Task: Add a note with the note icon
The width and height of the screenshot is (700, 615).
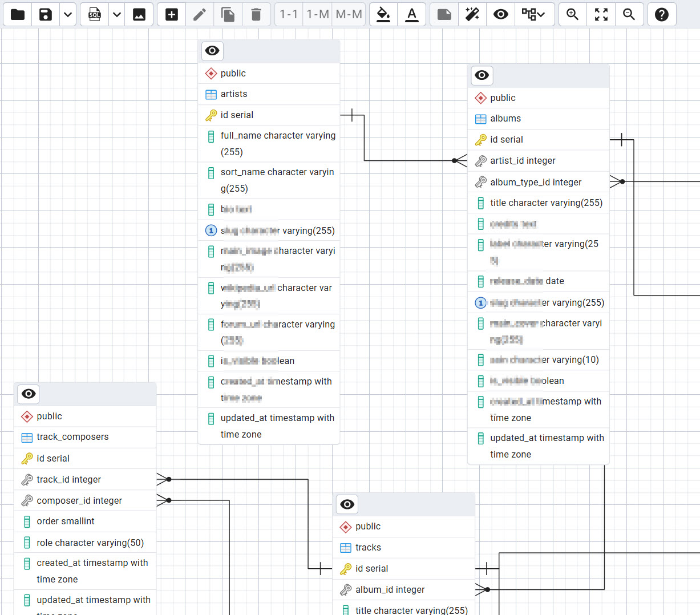Action: pos(444,14)
